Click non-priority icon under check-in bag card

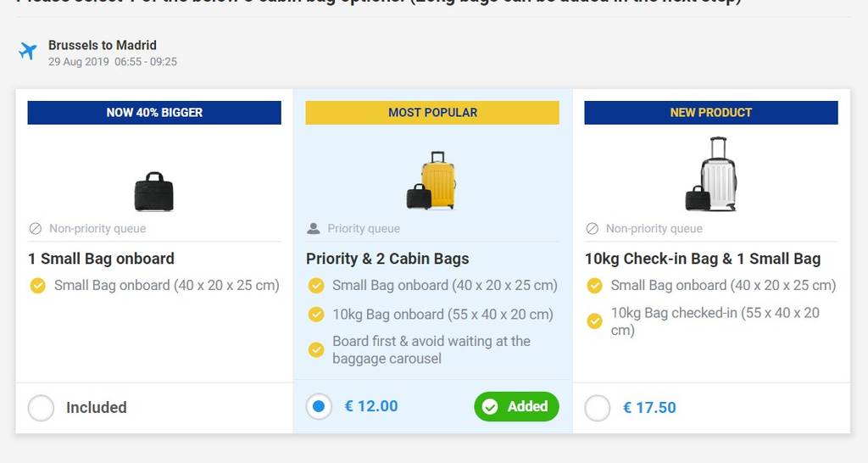click(593, 228)
